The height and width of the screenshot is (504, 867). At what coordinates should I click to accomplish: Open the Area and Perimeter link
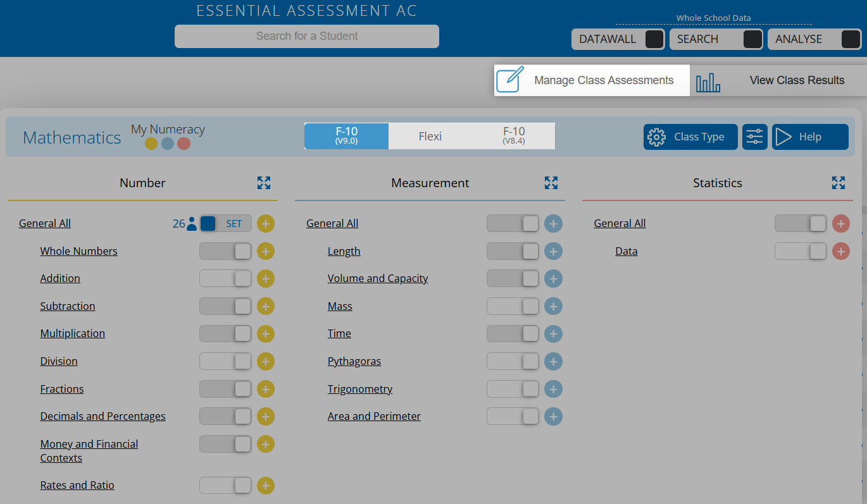(x=374, y=416)
